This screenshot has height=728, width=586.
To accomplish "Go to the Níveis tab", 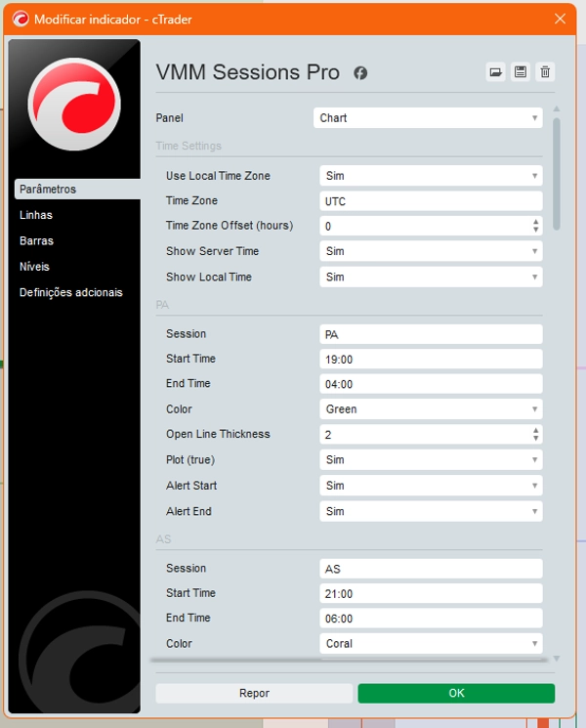I will click(34, 267).
